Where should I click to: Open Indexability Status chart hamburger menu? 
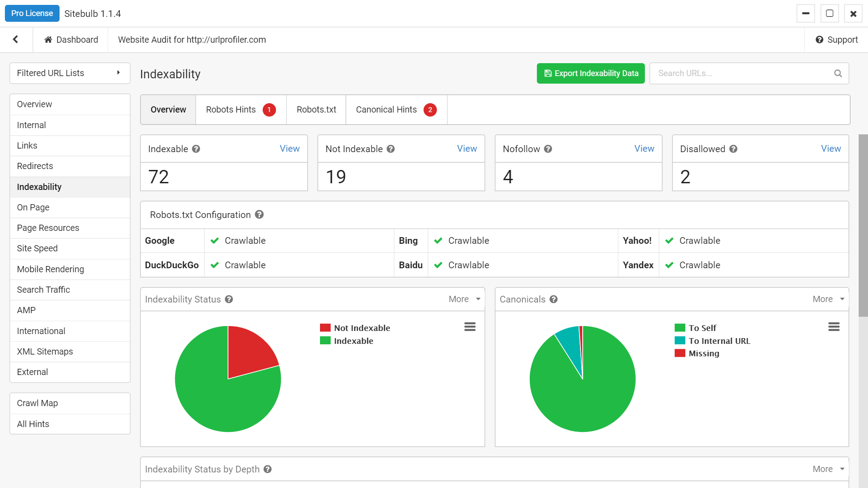[470, 327]
